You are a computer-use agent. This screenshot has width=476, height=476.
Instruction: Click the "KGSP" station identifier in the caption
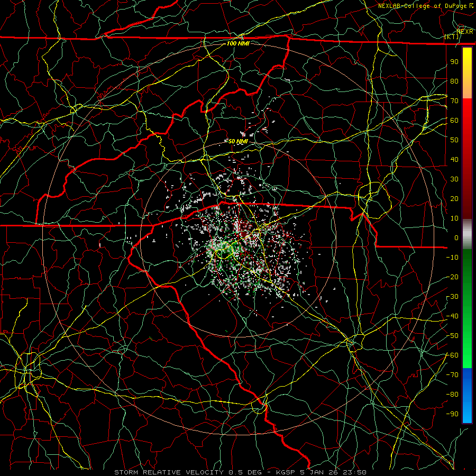[287, 472]
